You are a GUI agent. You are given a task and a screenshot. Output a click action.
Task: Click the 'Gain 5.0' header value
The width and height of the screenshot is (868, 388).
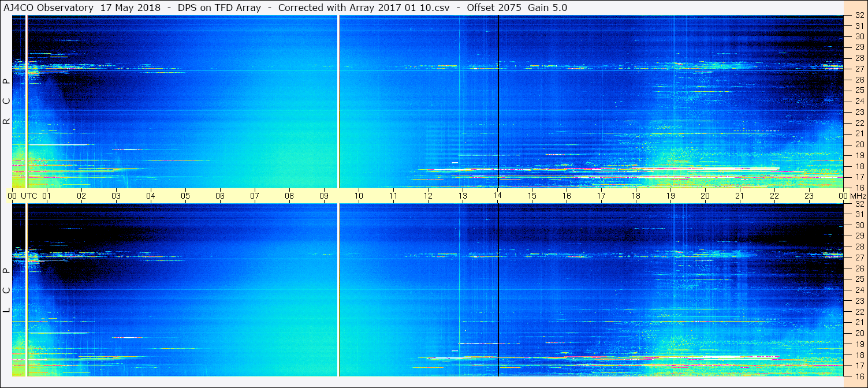[547, 8]
